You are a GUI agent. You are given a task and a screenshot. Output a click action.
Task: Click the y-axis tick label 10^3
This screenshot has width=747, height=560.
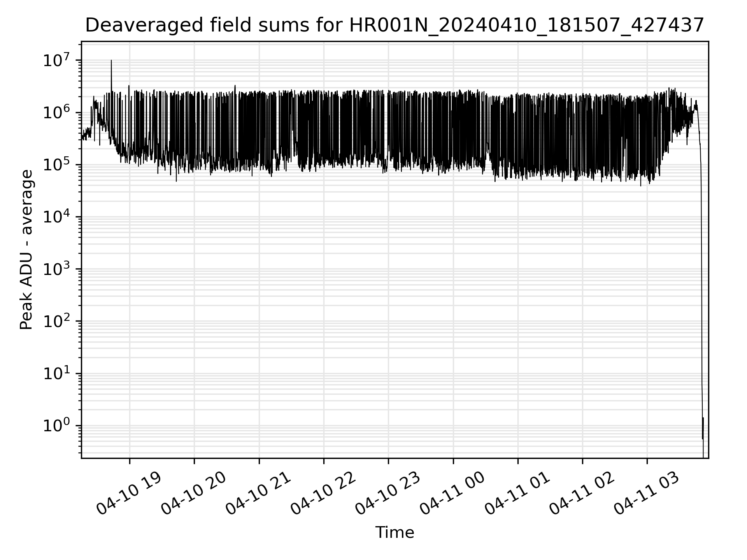click(x=57, y=269)
